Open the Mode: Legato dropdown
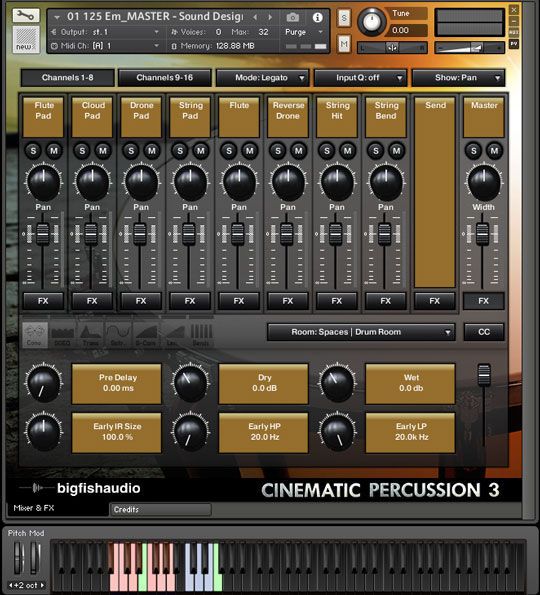Screen dimensions: 540x595 tap(262, 78)
